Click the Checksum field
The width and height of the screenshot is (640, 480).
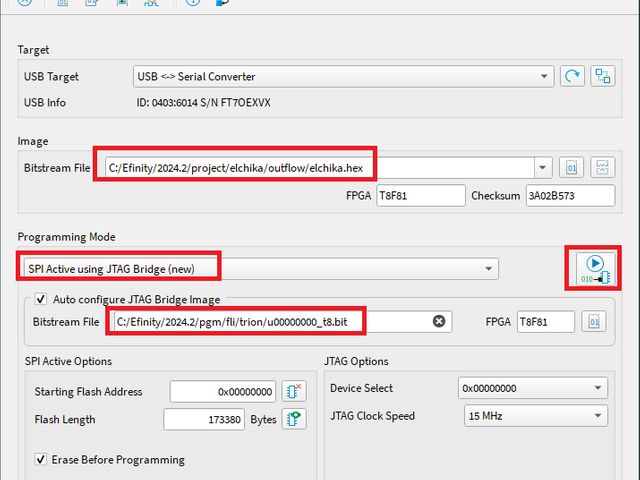(570, 196)
